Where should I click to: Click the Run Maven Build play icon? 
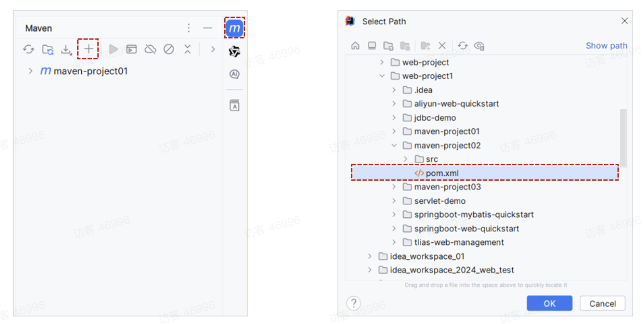[x=113, y=49]
